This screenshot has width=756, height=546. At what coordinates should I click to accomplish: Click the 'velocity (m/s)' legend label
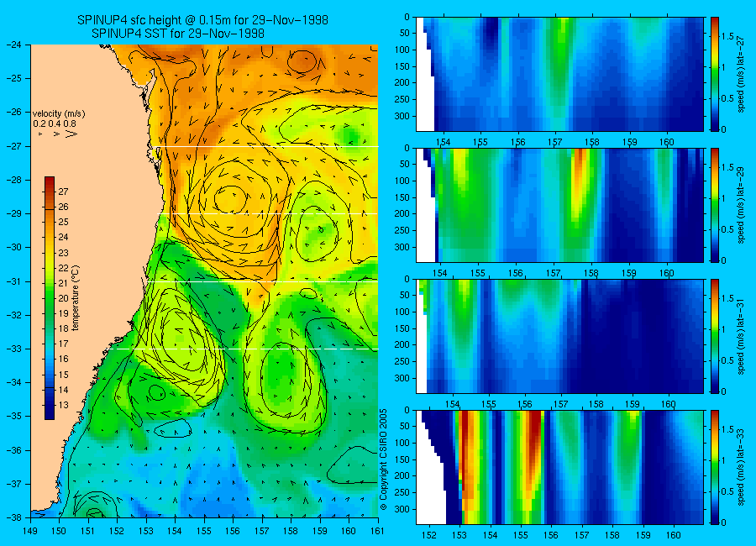tap(59, 114)
